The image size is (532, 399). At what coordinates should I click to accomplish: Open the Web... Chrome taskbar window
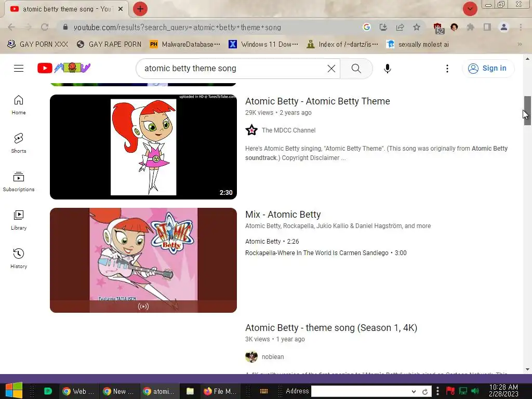(x=79, y=392)
